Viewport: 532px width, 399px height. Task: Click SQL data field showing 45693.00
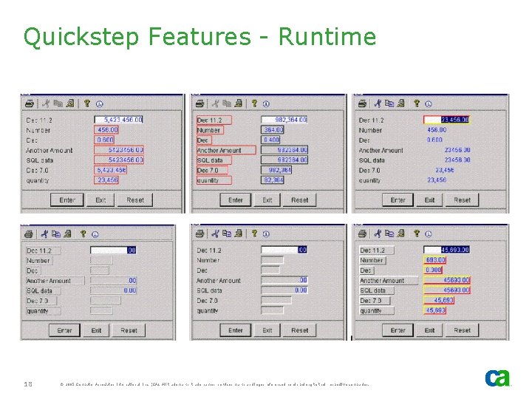[x=447, y=290]
